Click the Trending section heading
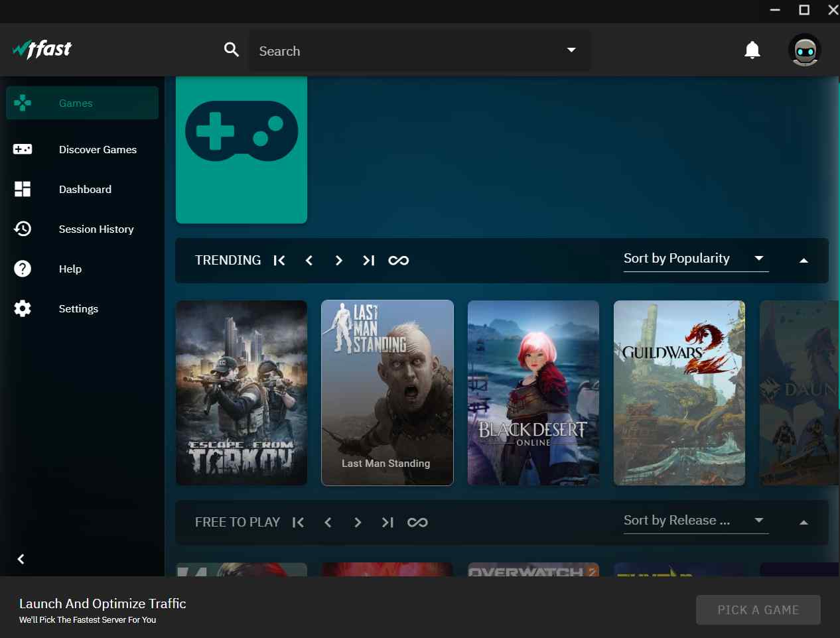 tap(228, 261)
